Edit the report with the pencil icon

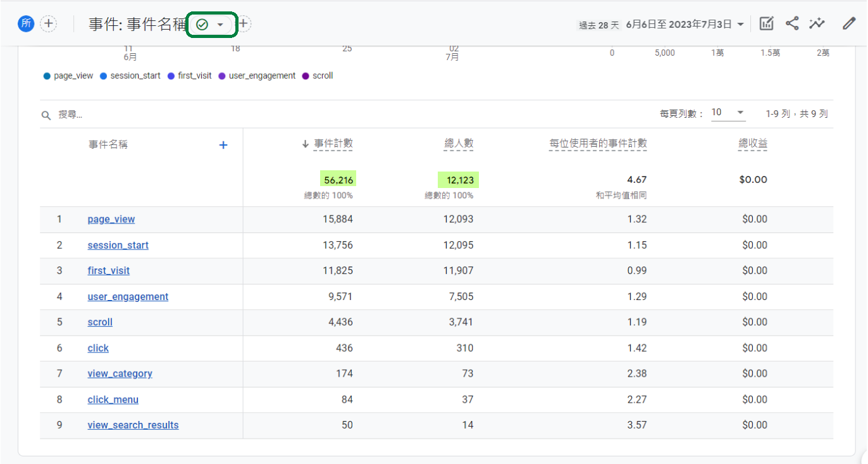849,24
